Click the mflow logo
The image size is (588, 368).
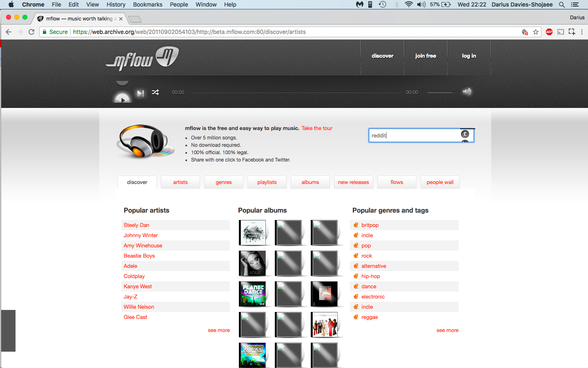pos(142,59)
